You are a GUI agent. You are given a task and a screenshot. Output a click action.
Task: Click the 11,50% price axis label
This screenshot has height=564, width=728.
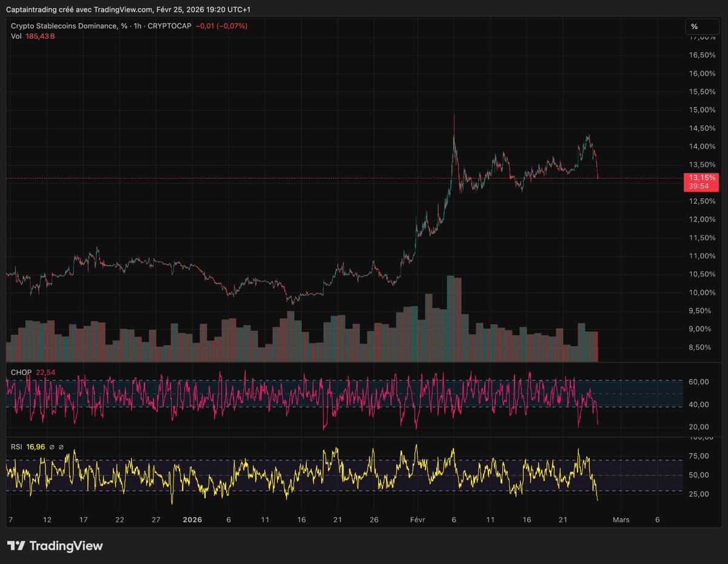click(702, 238)
